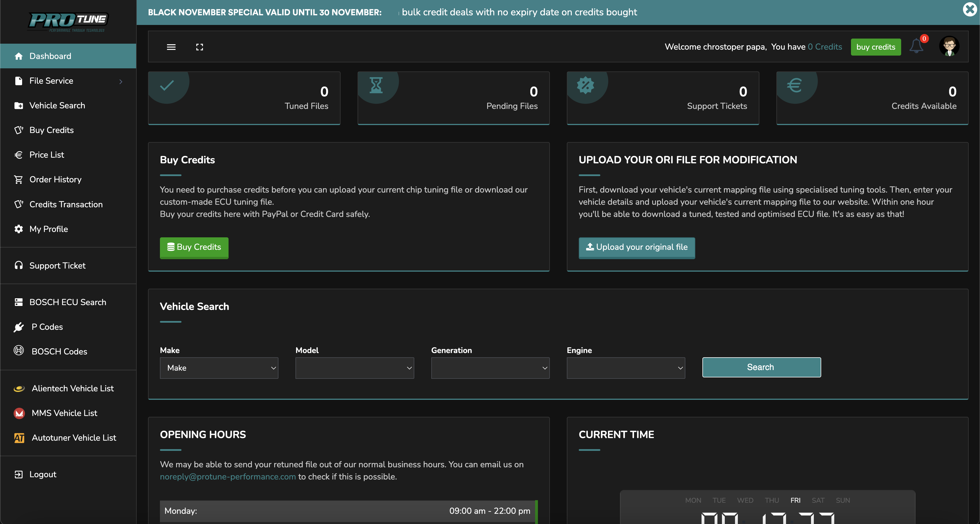Viewport: 980px width, 524px height.
Task: Open File Service menu item
Action: pyautogui.click(x=68, y=81)
